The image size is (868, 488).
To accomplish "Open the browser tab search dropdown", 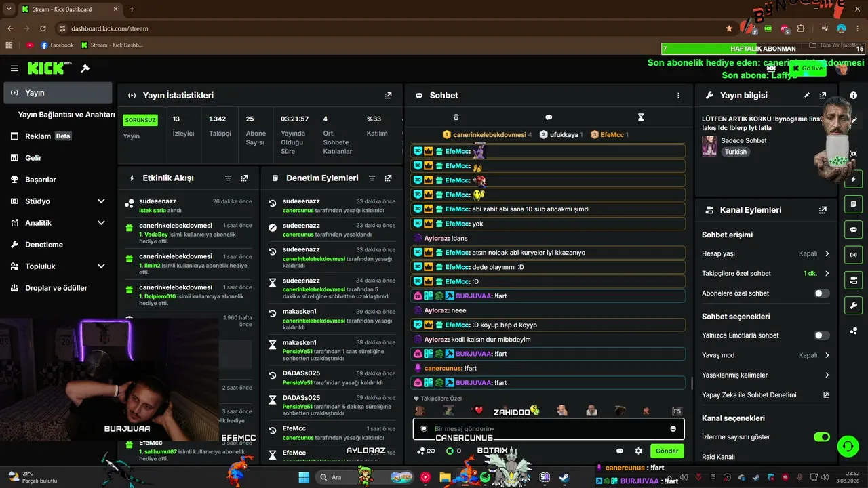I will click(x=10, y=9).
